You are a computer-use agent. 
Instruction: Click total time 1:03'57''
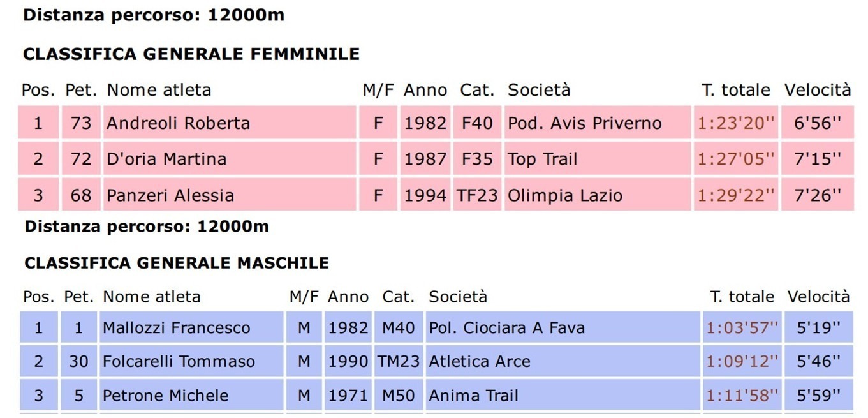[742, 328]
